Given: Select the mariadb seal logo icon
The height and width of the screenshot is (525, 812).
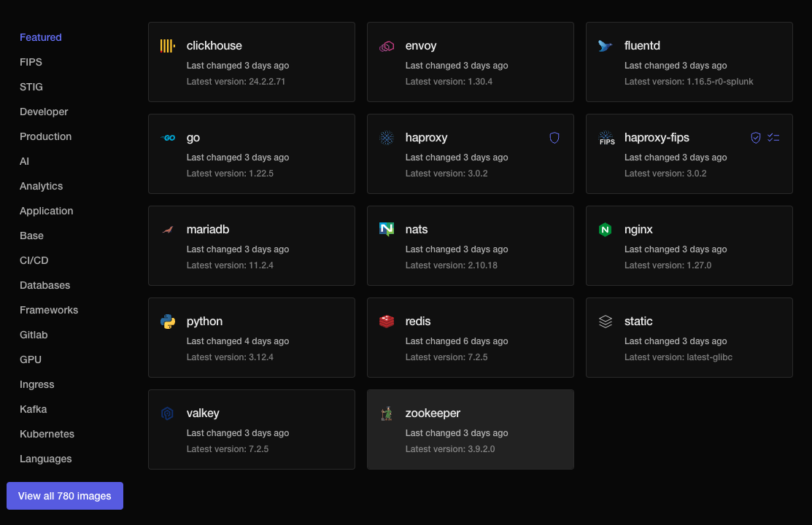Looking at the screenshot, I should (x=167, y=229).
